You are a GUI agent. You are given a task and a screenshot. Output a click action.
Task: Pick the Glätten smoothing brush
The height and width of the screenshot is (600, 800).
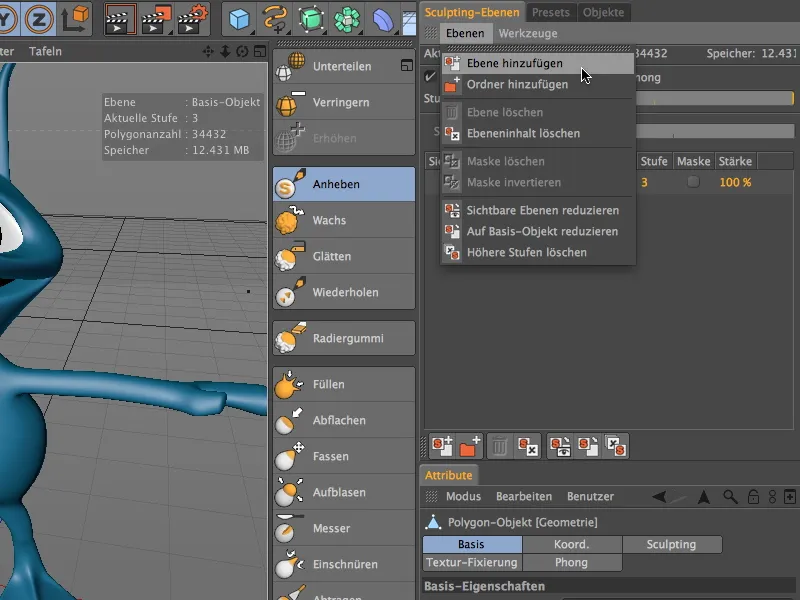click(x=343, y=256)
